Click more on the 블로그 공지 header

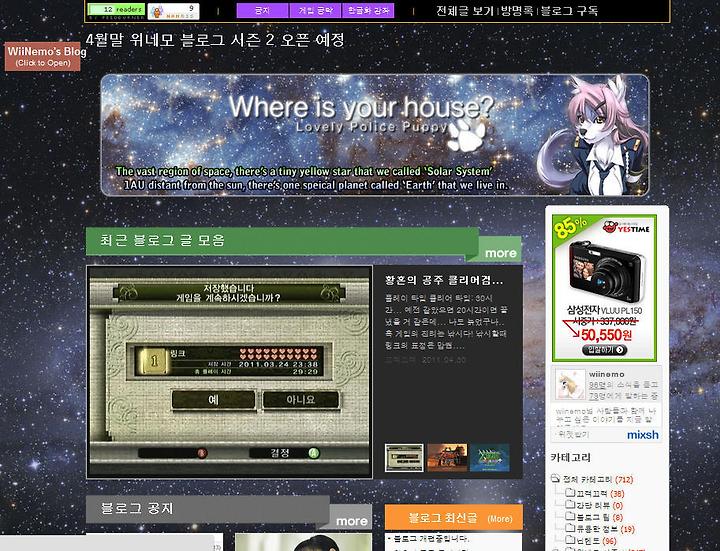pyautogui.click(x=351, y=521)
